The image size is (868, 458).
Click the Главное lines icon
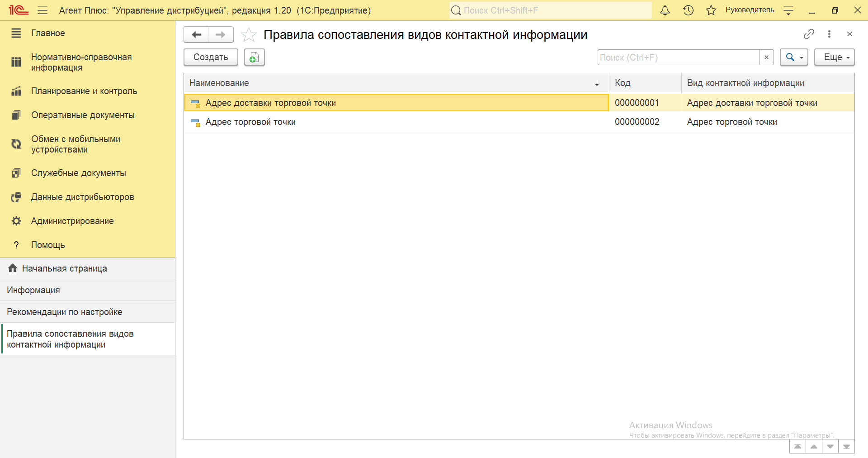pyautogui.click(x=16, y=33)
